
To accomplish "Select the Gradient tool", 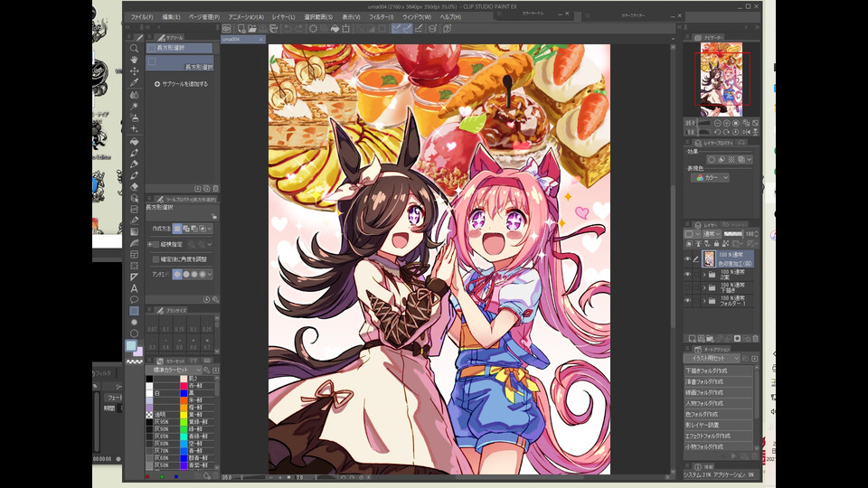I will pyautogui.click(x=134, y=232).
